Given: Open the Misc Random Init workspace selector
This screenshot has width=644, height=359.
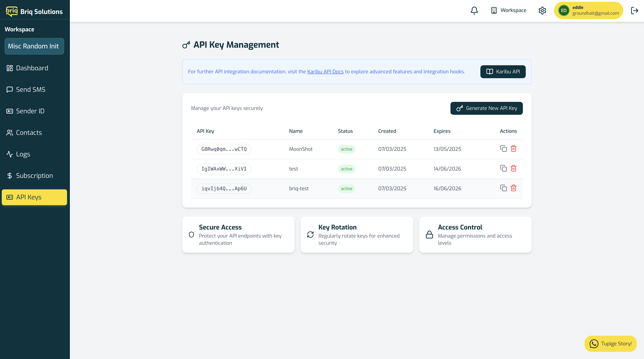Looking at the screenshot, I should pyautogui.click(x=34, y=46).
